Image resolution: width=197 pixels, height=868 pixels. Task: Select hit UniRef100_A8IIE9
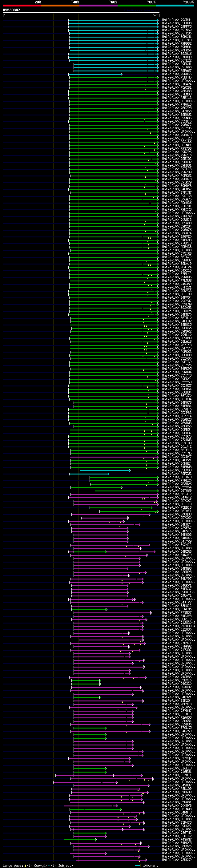click(177, 504)
